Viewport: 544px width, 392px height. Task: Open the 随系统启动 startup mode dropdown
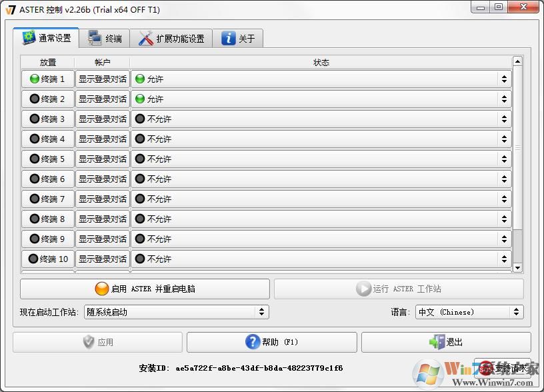[261, 311]
